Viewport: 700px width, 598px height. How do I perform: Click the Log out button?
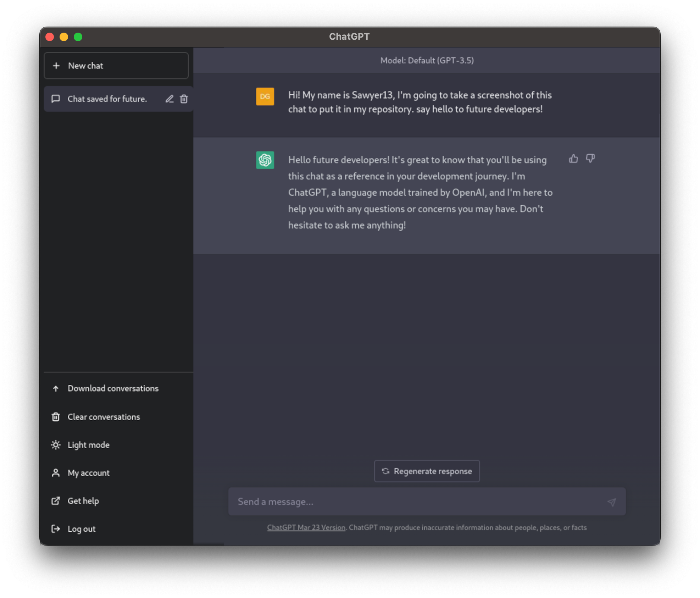pos(82,528)
